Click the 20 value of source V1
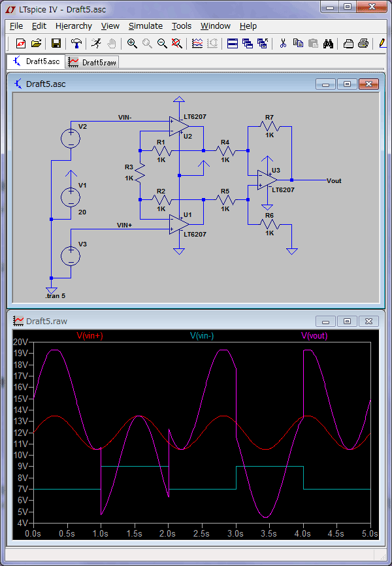Viewport: 392px width, 566px height. [82, 212]
